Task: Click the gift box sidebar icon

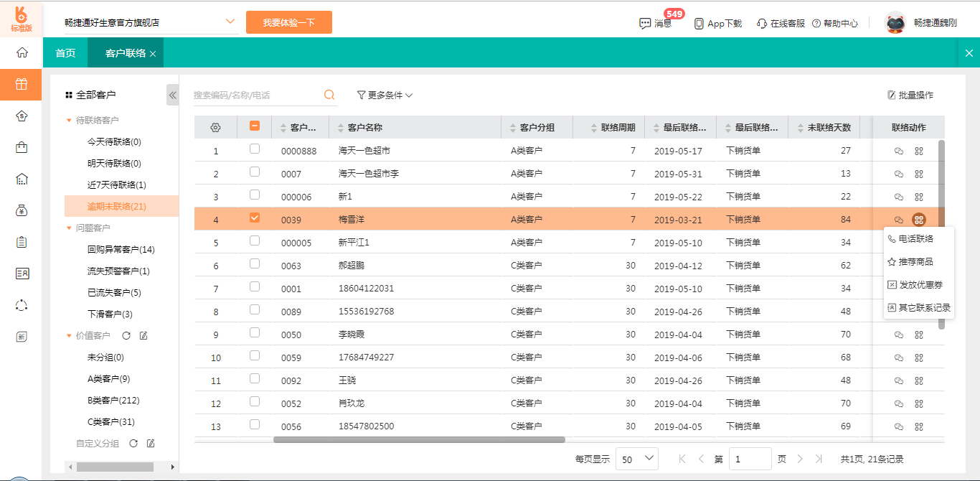Action: click(x=22, y=84)
